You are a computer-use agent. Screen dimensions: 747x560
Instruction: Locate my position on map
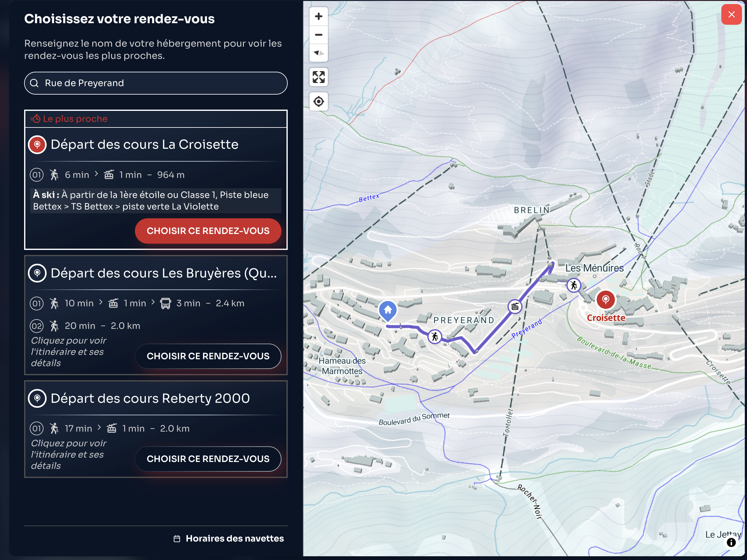pyautogui.click(x=318, y=101)
